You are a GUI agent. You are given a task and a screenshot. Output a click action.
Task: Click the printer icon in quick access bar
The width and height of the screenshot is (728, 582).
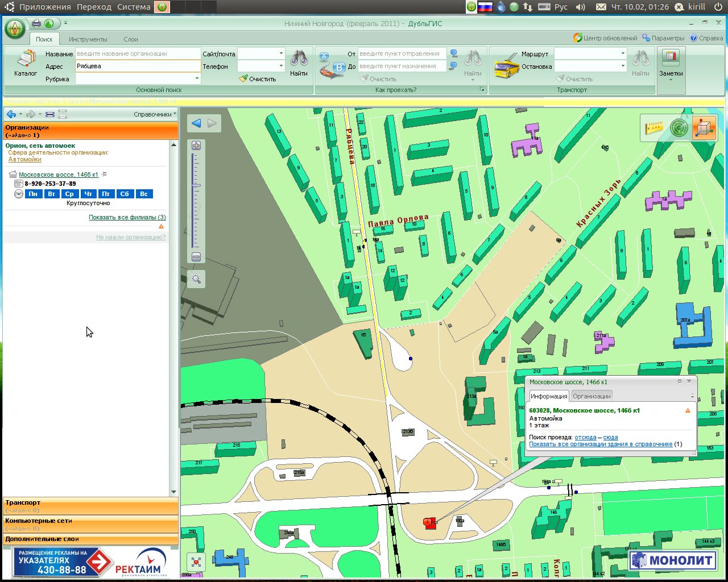click(x=36, y=23)
